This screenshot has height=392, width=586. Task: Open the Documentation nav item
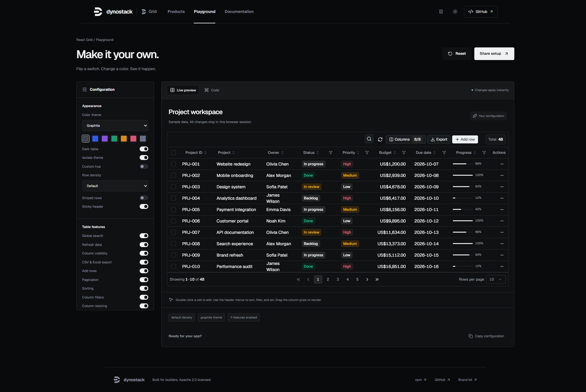click(x=239, y=12)
